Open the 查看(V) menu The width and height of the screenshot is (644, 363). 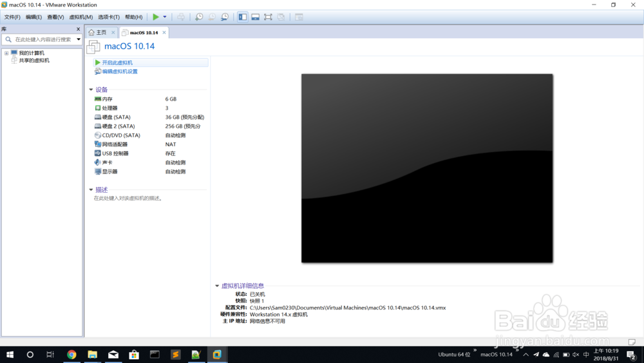(x=55, y=17)
